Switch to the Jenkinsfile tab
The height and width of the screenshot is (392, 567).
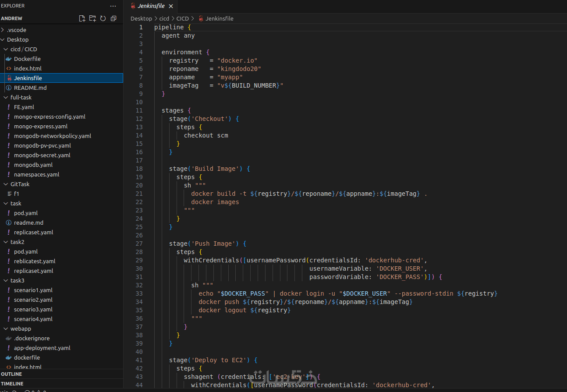pos(151,6)
